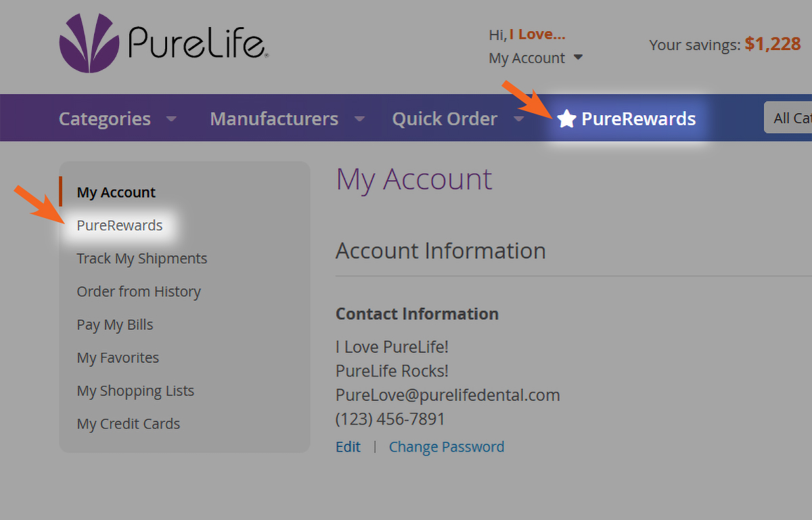
Task: Click the PureLove@purelifedental.com email text
Action: click(x=448, y=395)
